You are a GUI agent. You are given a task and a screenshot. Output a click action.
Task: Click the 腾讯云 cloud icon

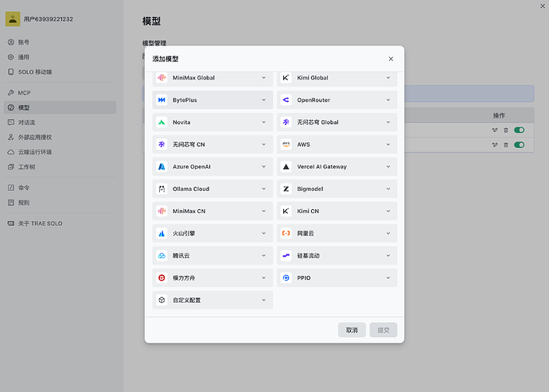point(162,255)
